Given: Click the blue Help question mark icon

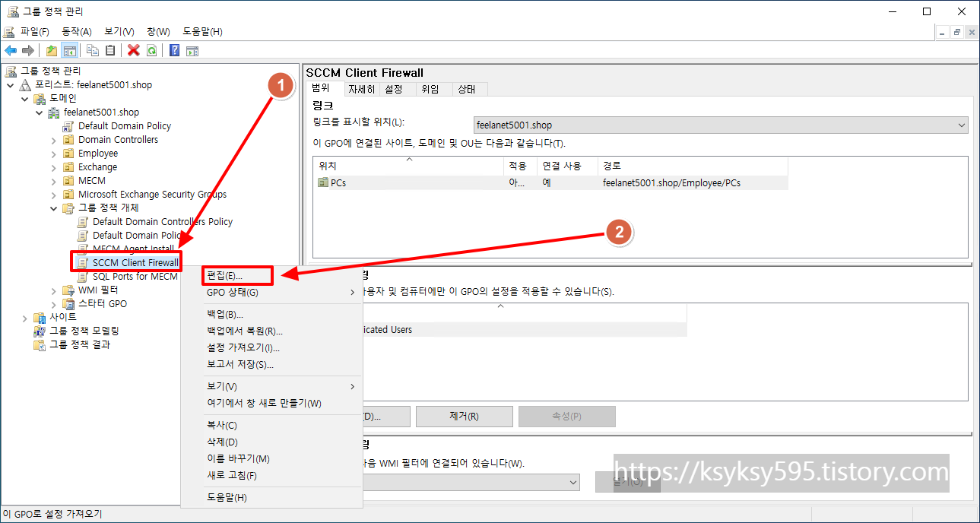Looking at the screenshot, I should 175,50.
